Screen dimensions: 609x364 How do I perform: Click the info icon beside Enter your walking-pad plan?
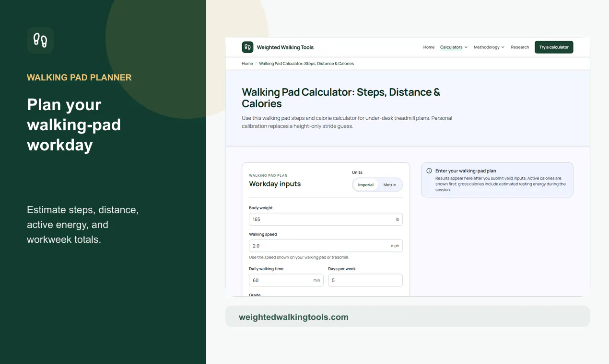tap(429, 171)
